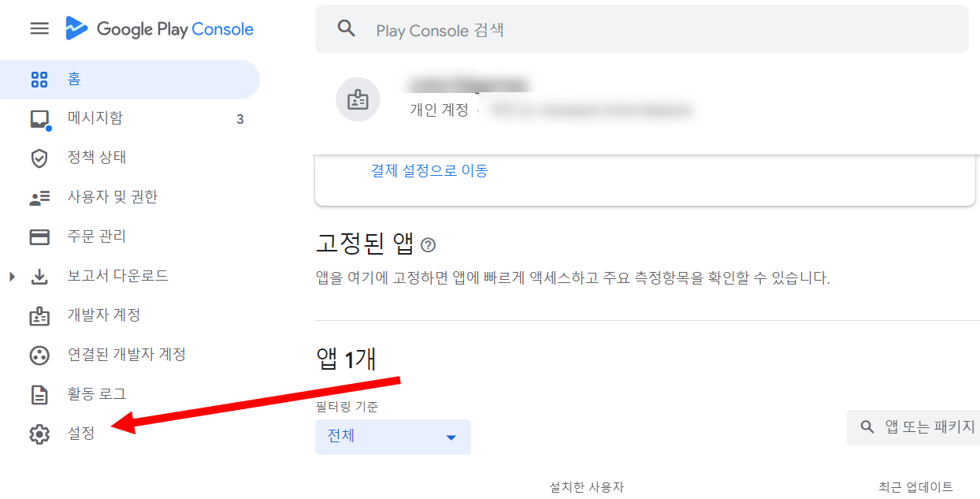Open the 전체 filter dropdown
980x499 pixels.
coord(393,437)
